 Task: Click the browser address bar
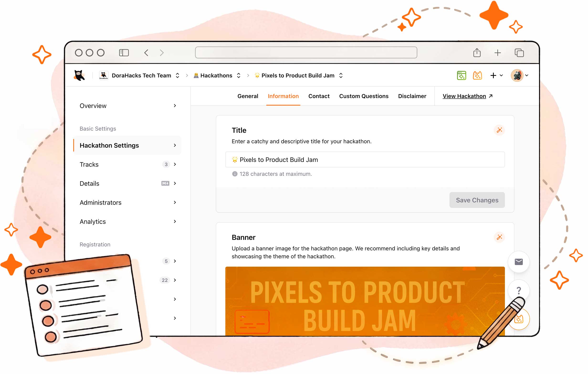pos(306,53)
